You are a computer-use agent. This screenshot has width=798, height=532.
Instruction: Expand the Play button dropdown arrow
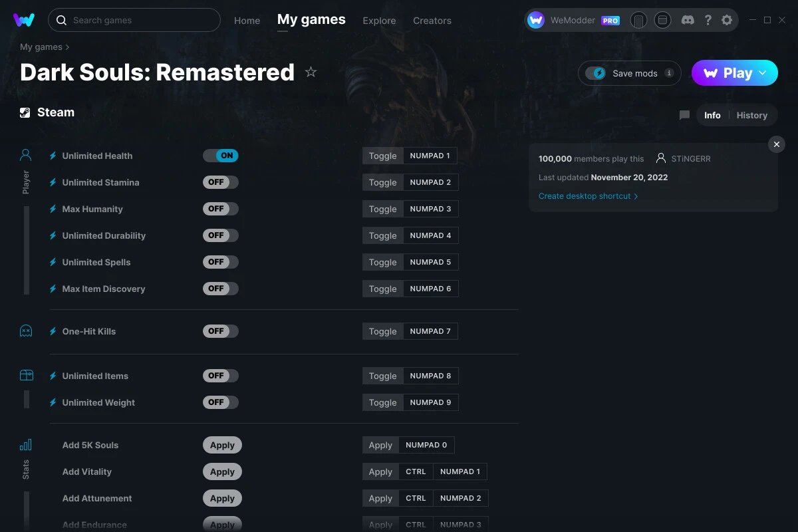coord(763,73)
